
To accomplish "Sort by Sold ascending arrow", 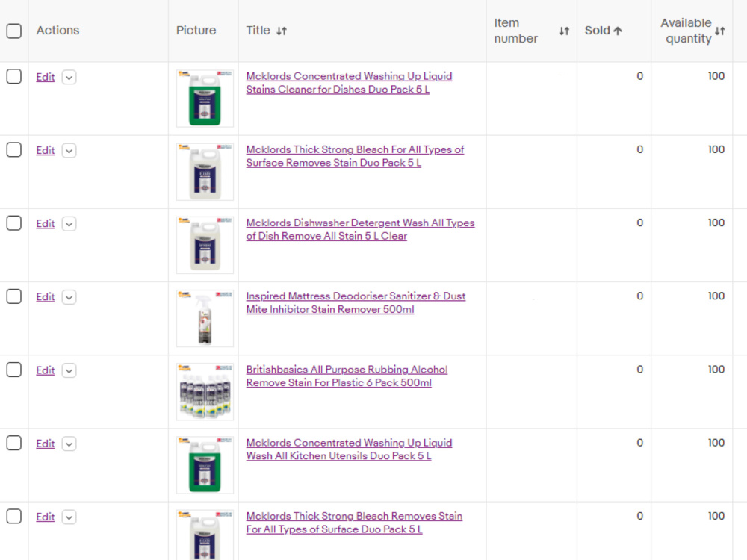I will point(618,31).
